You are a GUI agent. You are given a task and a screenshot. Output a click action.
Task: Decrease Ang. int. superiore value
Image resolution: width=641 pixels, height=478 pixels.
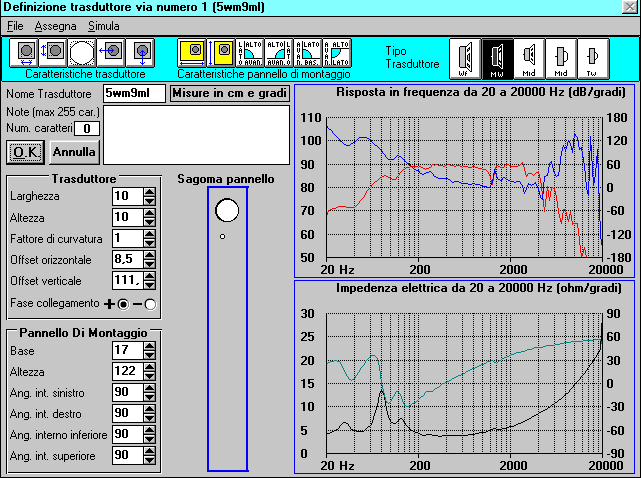(150, 460)
